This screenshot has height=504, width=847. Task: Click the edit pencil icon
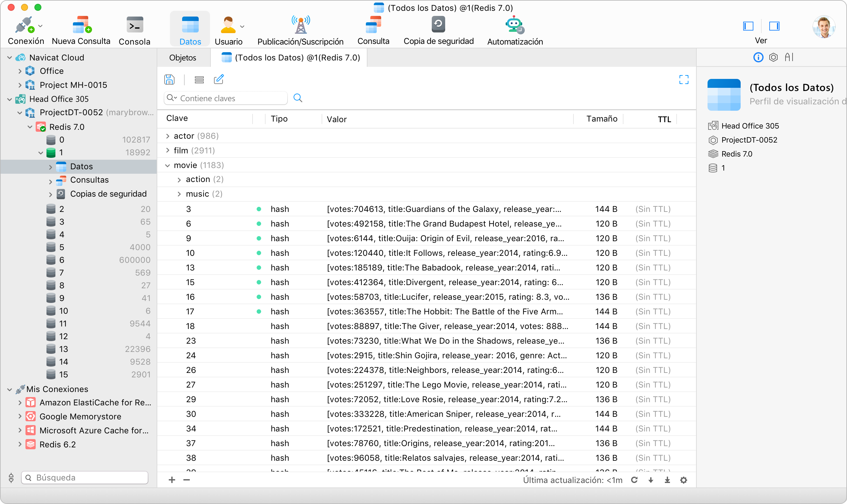(x=218, y=79)
